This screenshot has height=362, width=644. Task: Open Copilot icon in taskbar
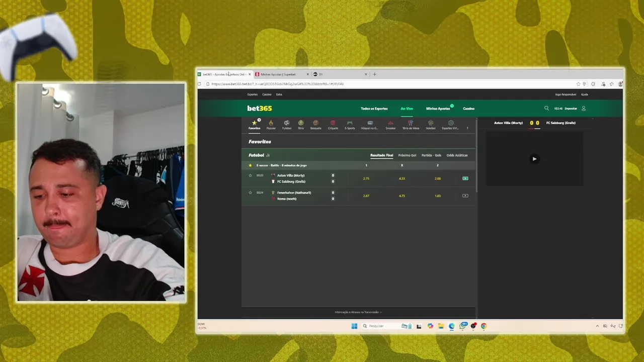click(x=430, y=326)
